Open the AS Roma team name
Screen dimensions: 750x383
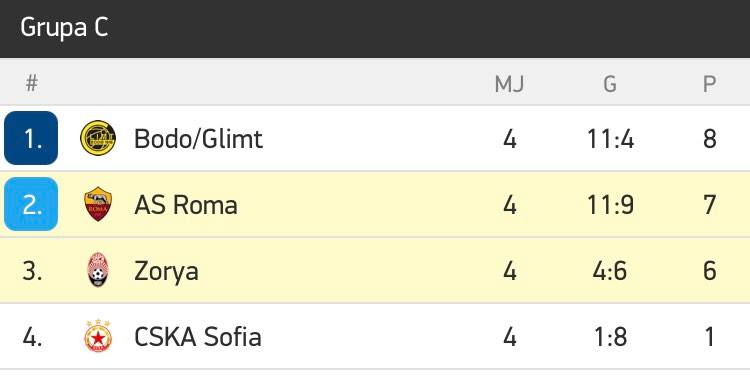[x=186, y=205]
